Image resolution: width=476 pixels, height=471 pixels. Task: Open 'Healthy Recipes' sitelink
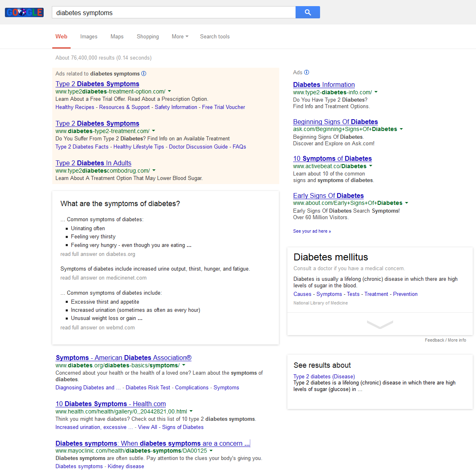75,107
